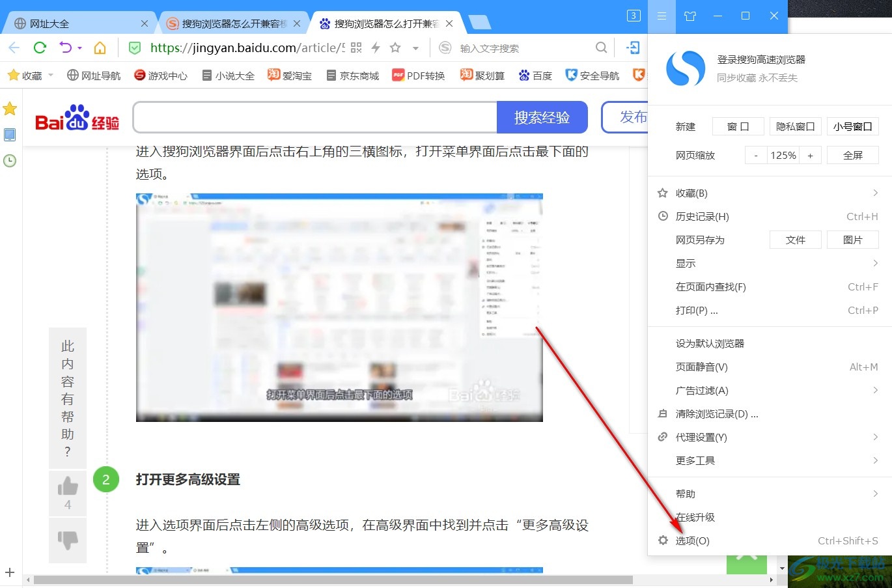Screen dimensions: 892x588
Task: Save page as 文件
Action: click(x=795, y=240)
